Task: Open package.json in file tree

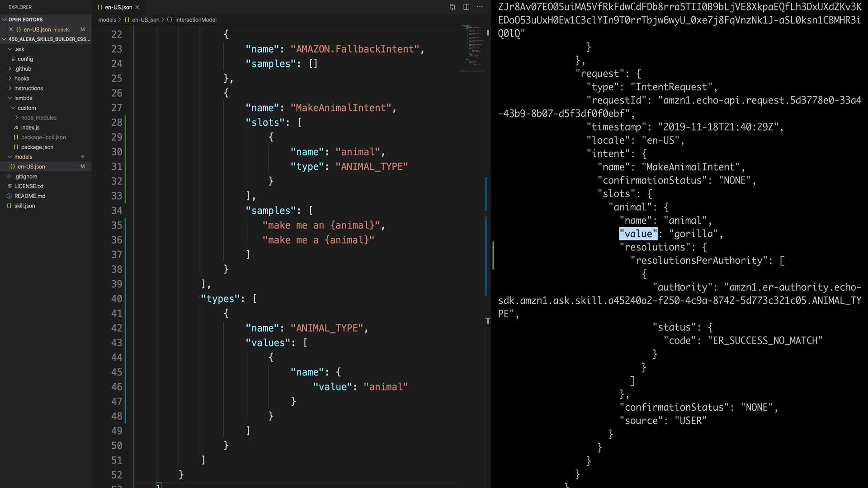Action: click(x=37, y=147)
